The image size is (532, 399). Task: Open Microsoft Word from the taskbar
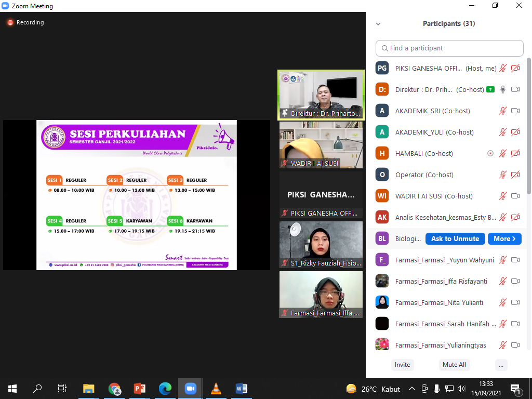(x=241, y=389)
